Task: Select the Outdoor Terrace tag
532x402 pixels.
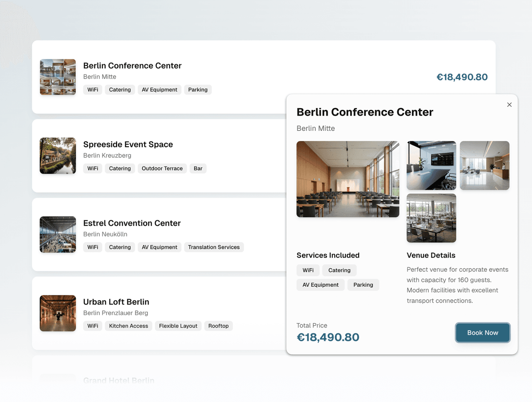Action: tap(162, 168)
